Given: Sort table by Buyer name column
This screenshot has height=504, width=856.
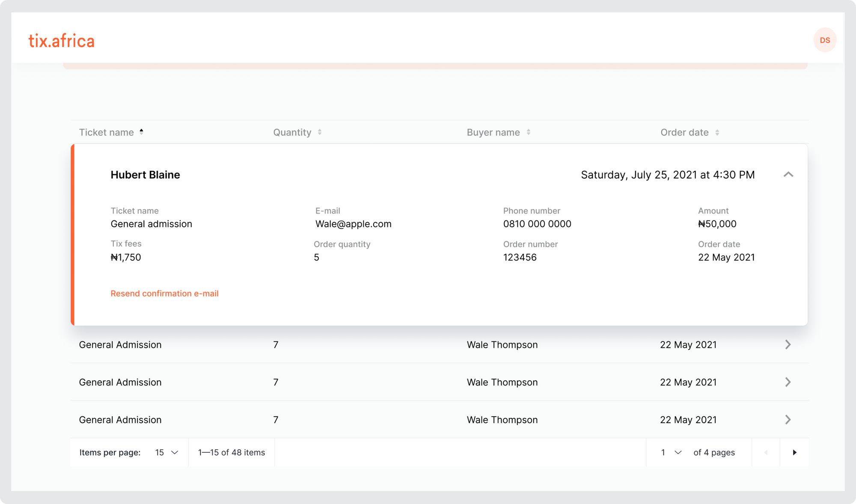Looking at the screenshot, I should tap(529, 133).
